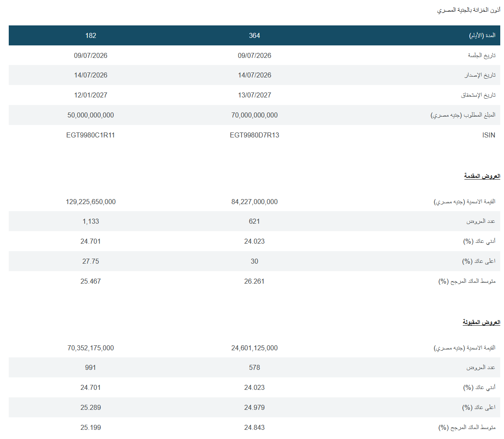The height and width of the screenshot is (439, 504).
Task: Click 'اعلى عائد (%)' label under العروض المقدمة
Action: 479,261
